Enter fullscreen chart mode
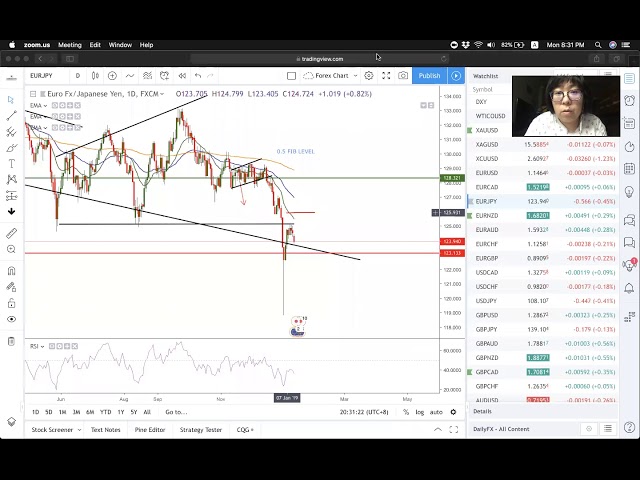640x480 pixels. click(x=386, y=76)
